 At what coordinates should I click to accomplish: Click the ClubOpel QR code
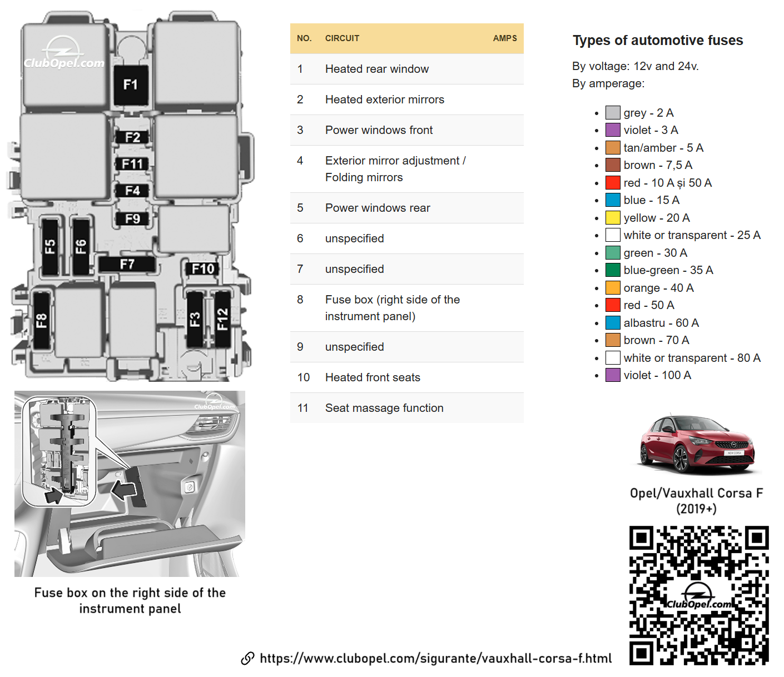click(699, 595)
